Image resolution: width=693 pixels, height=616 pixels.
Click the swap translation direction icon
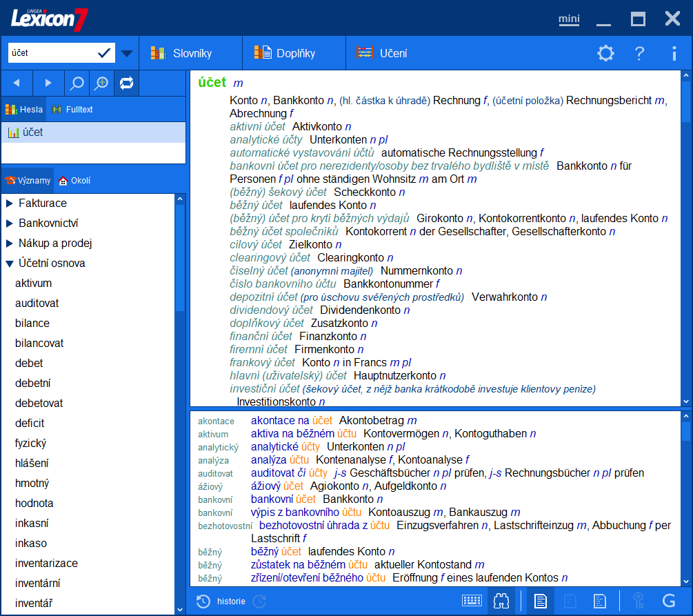[125, 83]
